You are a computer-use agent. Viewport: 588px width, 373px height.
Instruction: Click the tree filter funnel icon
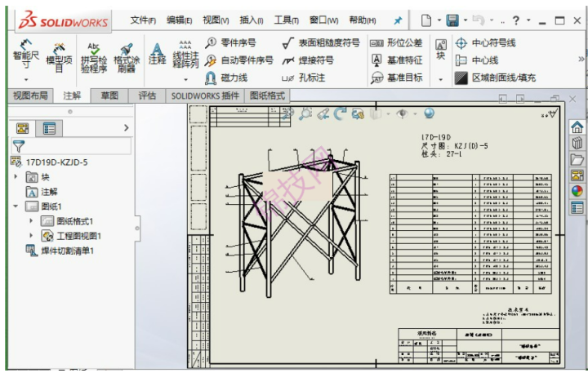click(18, 146)
